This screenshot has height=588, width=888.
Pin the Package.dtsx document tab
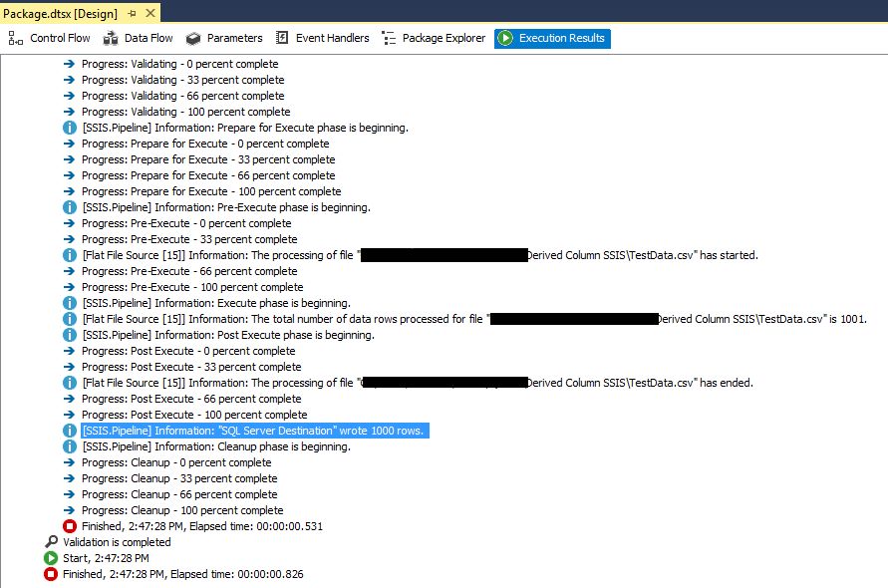pyautogui.click(x=132, y=13)
